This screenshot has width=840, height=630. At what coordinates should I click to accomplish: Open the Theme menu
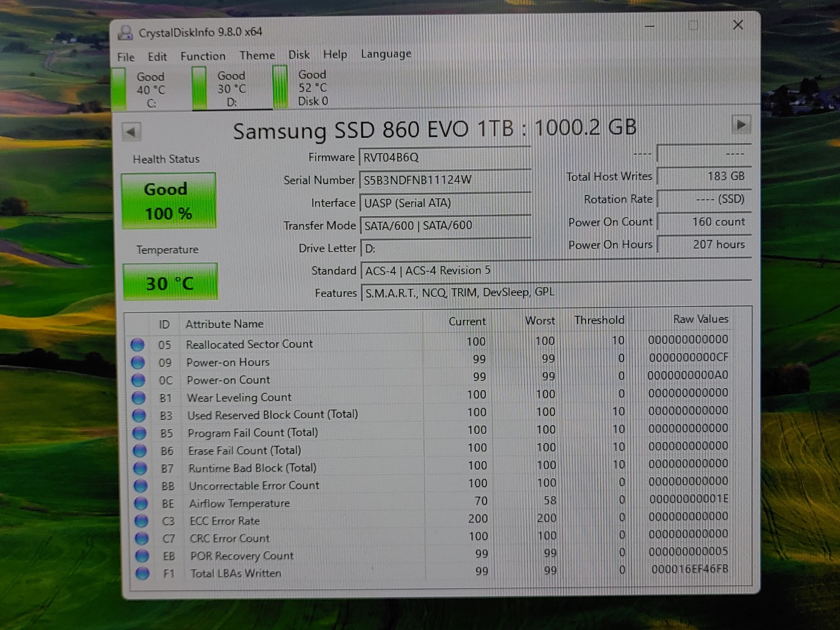click(x=257, y=55)
